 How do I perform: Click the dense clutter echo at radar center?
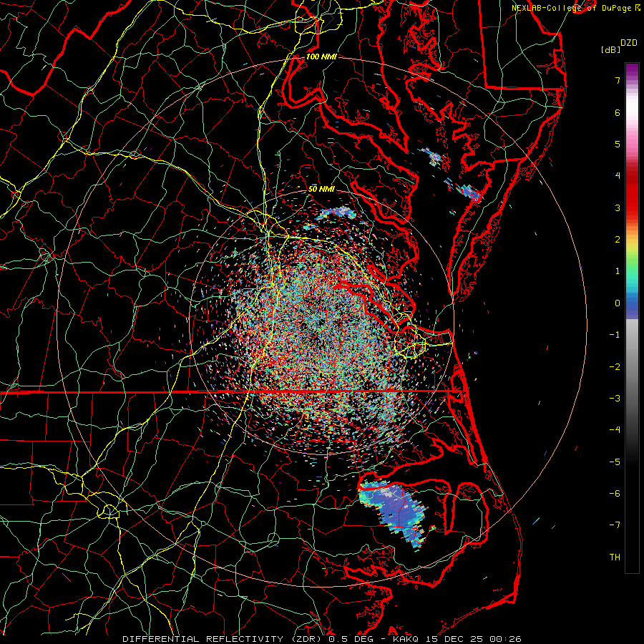coord(321,324)
